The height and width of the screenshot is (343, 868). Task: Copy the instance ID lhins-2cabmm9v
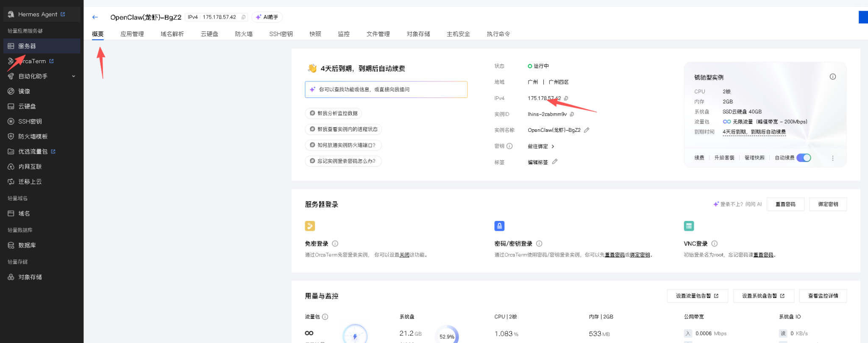tap(572, 114)
